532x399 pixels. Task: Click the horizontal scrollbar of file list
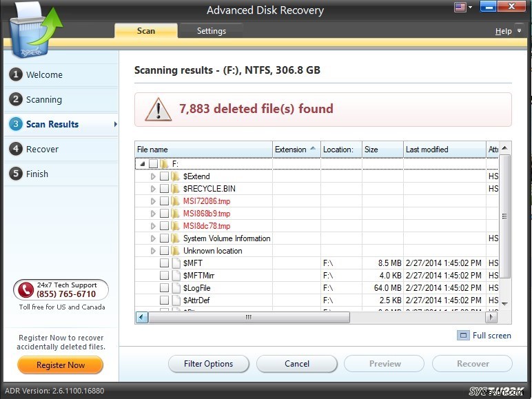click(249, 318)
